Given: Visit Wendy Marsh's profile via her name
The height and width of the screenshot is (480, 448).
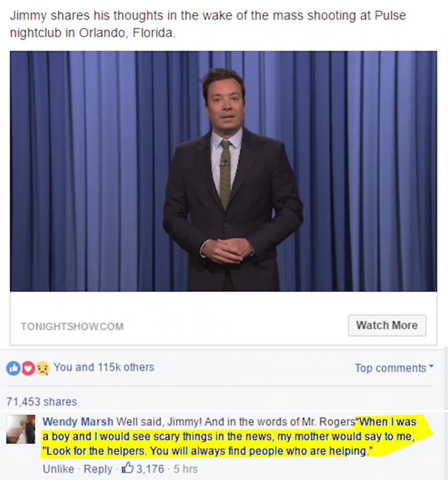Looking at the screenshot, I should pos(78,422).
